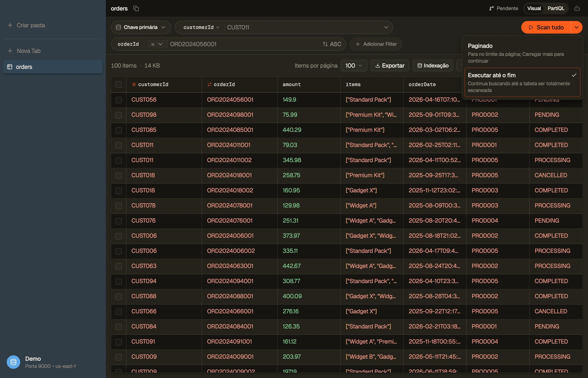588x378 pixels.
Task: Click the plus icon beside Criar pasta
Action: click(x=10, y=25)
